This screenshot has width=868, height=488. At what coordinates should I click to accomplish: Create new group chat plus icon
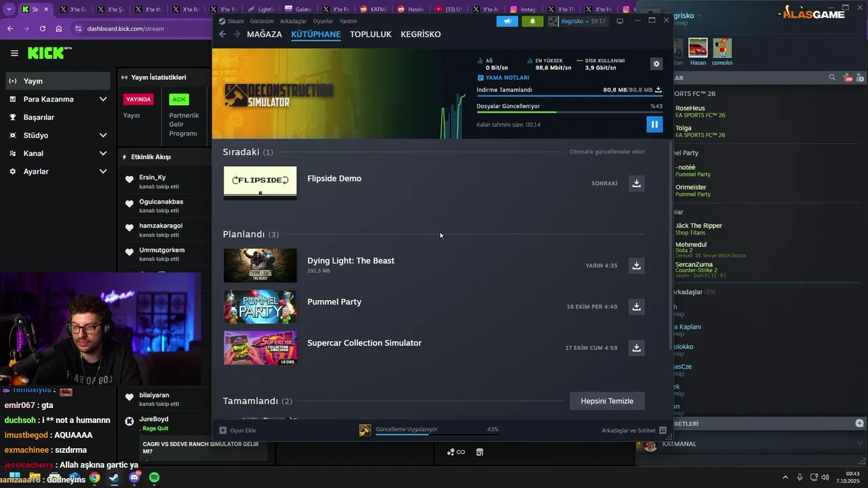point(859,423)
